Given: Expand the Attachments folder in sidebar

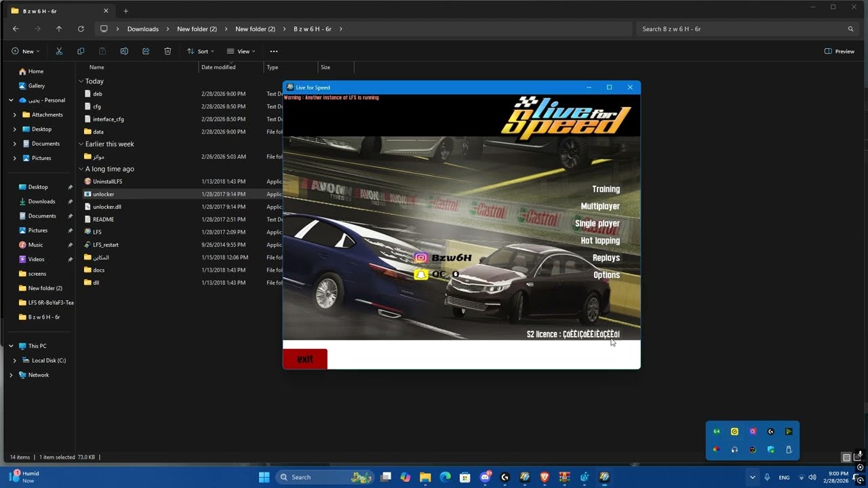Looking at the screenshot, I should tap(15, 115).
